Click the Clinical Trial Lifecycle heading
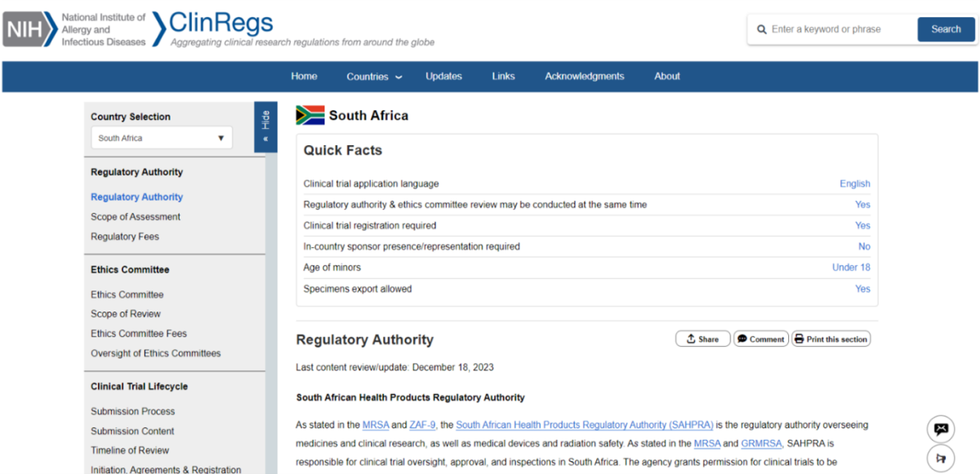This screenshot has width=980, height=474. click(x=139, y=387)
